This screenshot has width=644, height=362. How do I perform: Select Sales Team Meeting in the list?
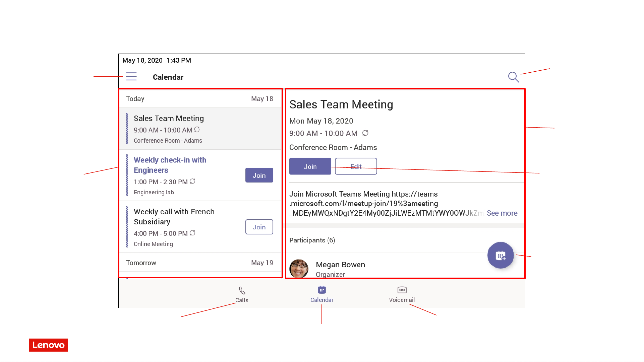[200, 129]
